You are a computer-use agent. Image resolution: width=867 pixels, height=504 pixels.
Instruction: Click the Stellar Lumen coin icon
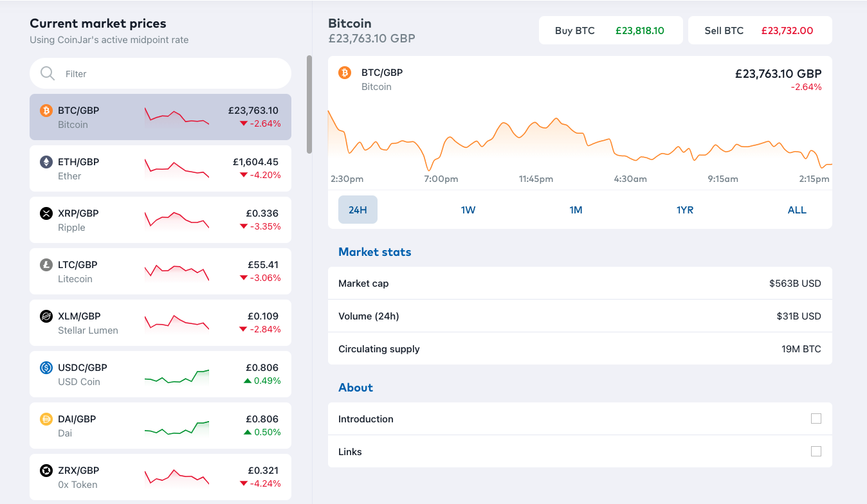pos(46,316)
